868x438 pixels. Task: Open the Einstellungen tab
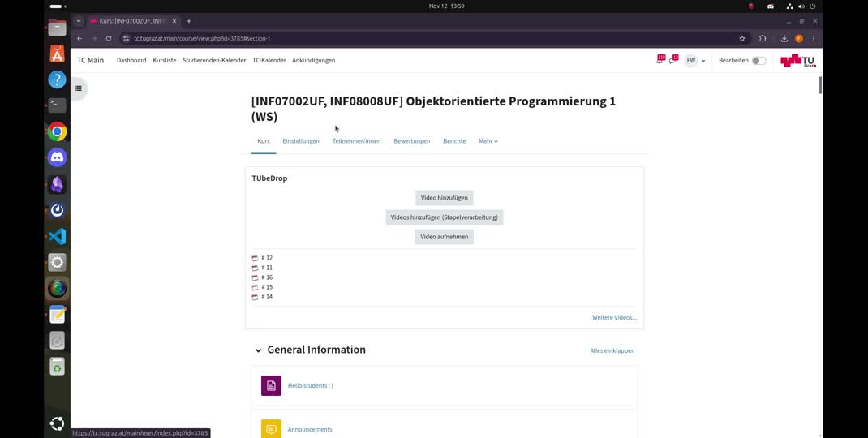pyautogui.click(x=301, y=141)
